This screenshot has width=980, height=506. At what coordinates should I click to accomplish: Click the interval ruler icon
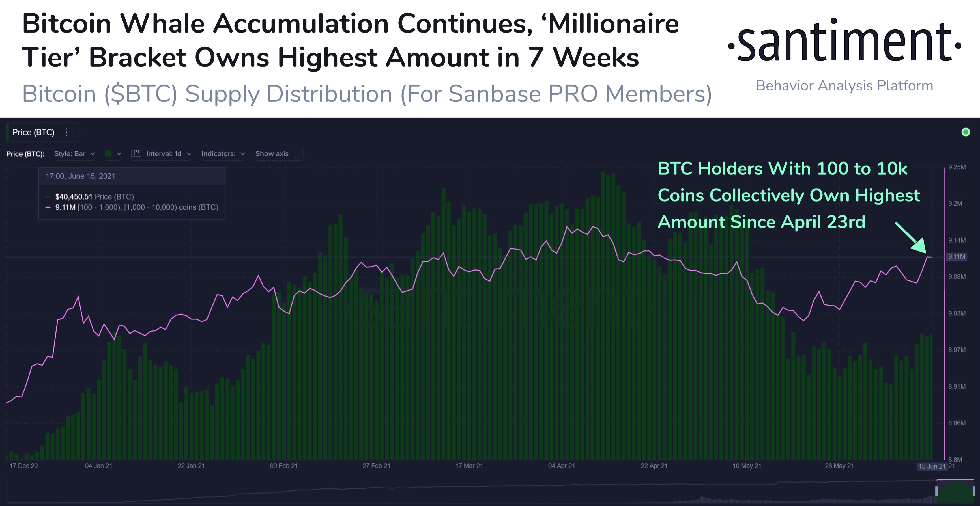click(136, 153)
